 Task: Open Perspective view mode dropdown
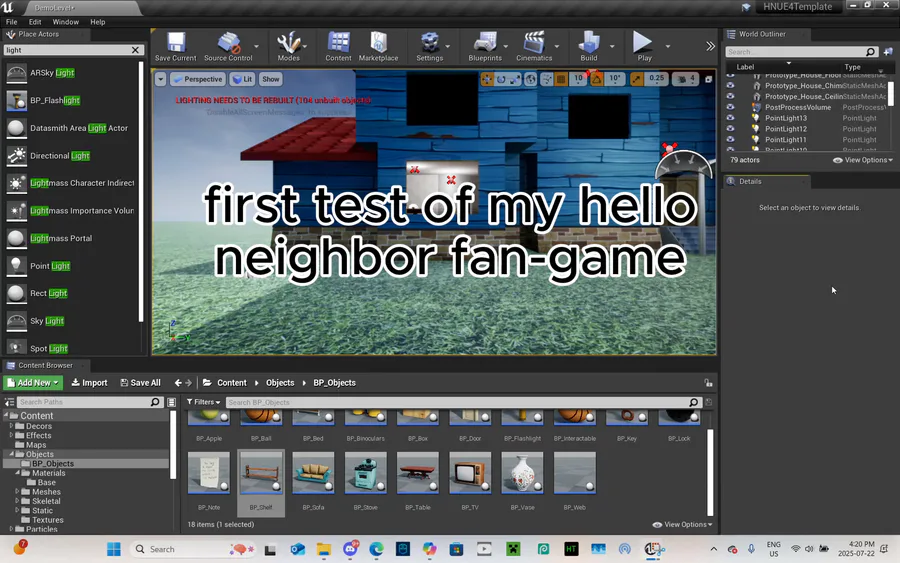coord(197,79)
